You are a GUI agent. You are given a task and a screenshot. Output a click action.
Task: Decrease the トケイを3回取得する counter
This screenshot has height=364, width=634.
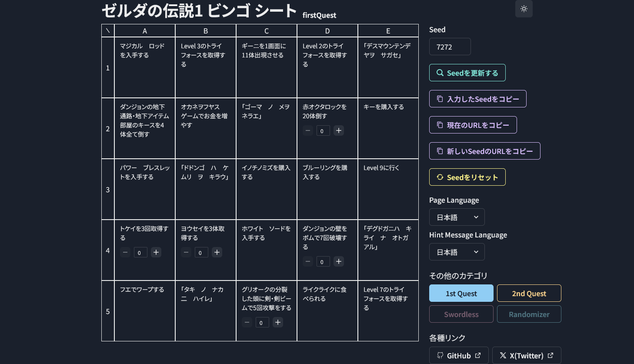coord(125,252)
